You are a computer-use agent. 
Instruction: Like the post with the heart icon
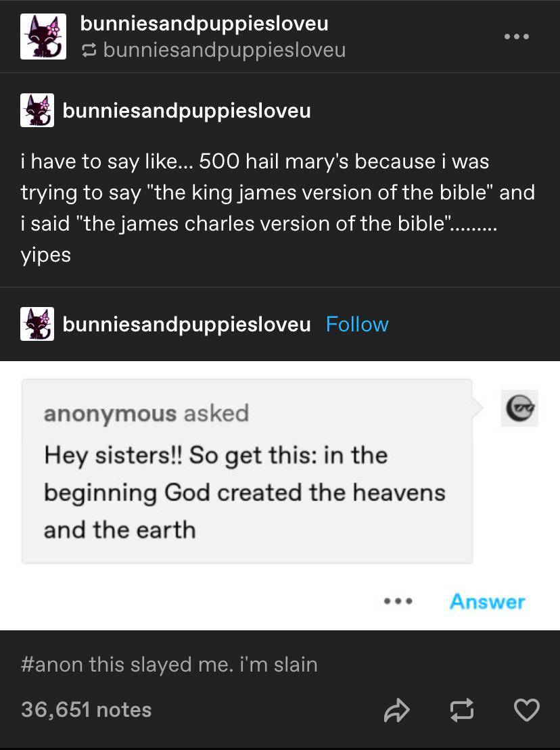point(527,711)
